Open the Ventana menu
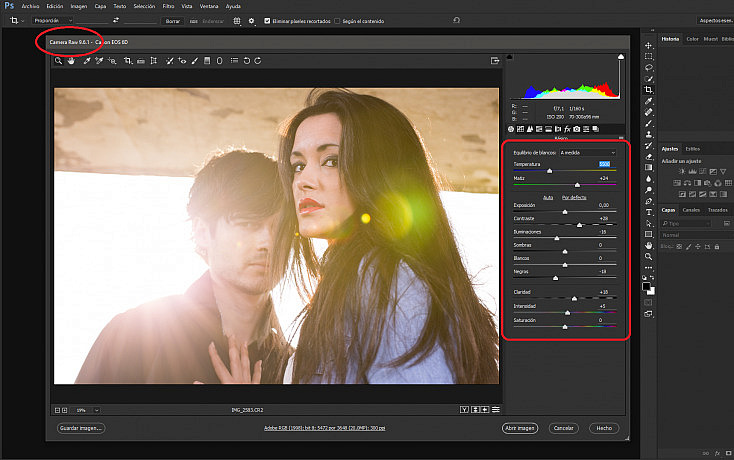The width and height of the screenshot is (734, 460). click(209, 6)
